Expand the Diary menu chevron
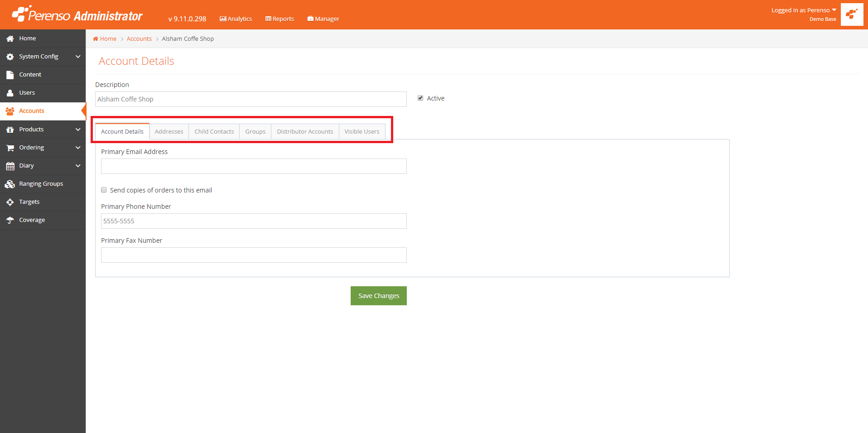This screenshot has width=868, height=433. pyautogui.click(x=78, y=166)
